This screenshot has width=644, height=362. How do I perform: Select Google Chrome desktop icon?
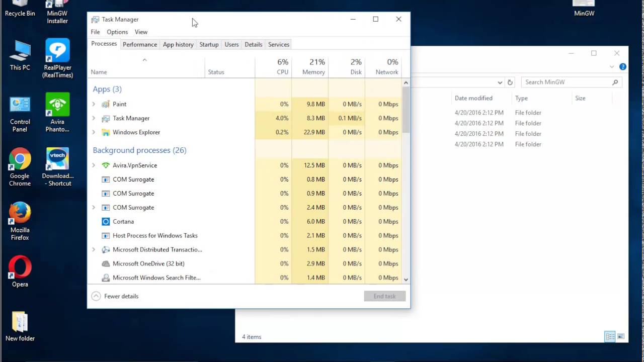point(20,167)
